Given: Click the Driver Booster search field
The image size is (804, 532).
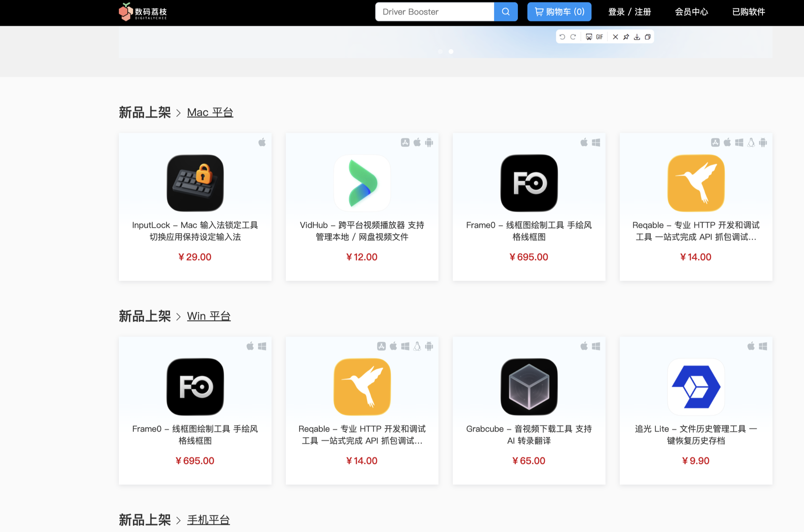Looking at the screenshot, I should tap(434, 12).
